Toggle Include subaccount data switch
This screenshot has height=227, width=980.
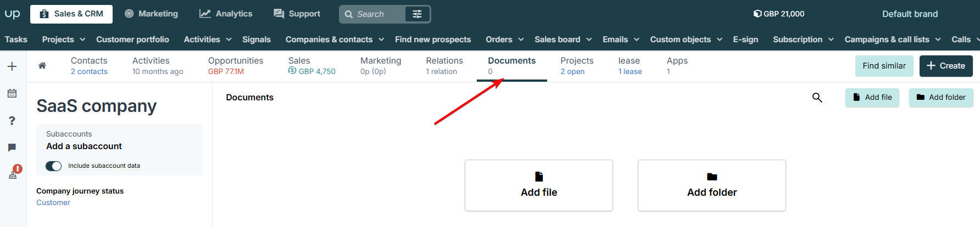tap(53, 166)
